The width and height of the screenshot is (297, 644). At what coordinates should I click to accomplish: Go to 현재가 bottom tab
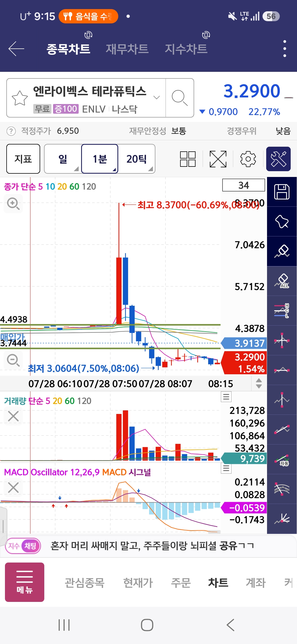138,583
